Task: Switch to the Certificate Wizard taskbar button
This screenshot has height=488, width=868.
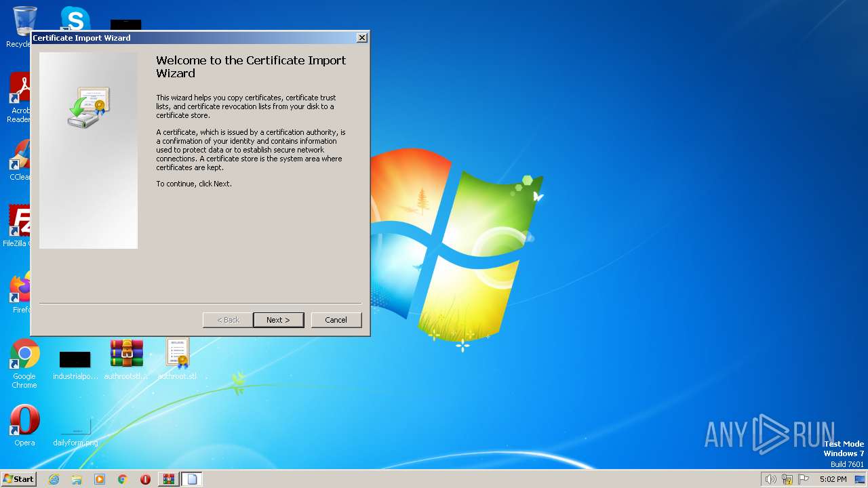Action: [192, 479]
